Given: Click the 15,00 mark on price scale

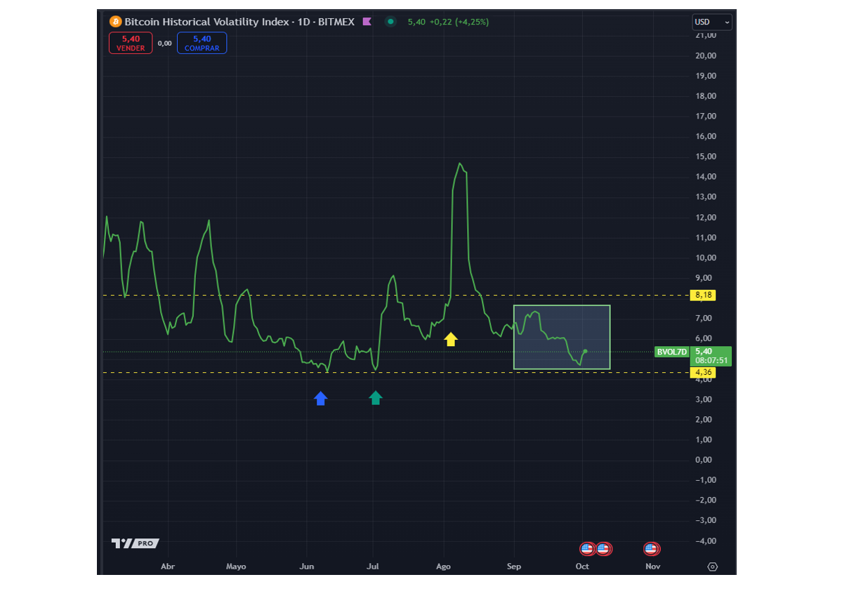Looking at the screenshot, I should [706, 157].
